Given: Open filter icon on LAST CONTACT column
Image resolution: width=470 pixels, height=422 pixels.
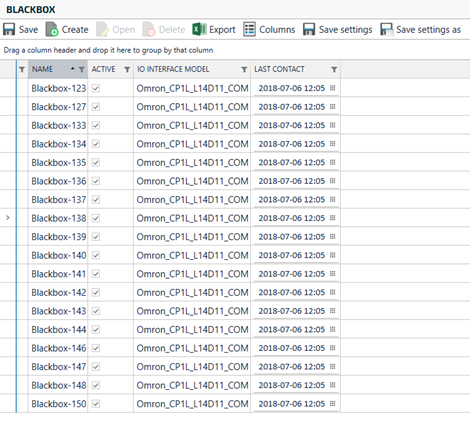Looking at the screenshot, I should 334,69.
